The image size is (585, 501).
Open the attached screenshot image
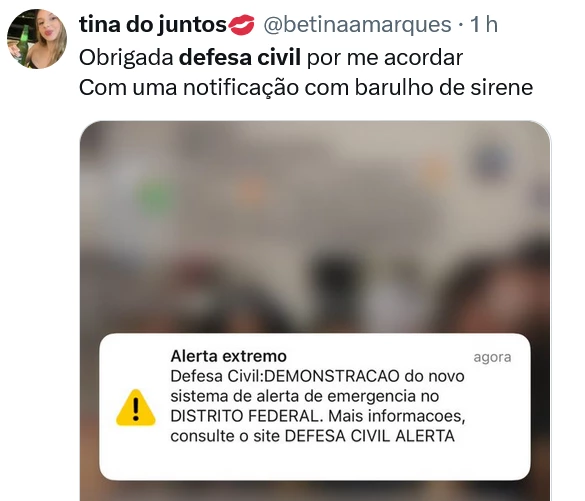[315, 311]
